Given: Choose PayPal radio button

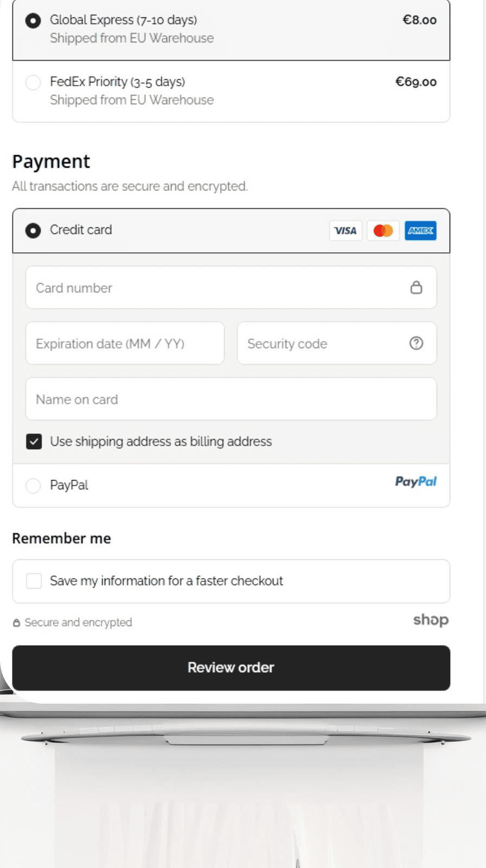Looking at the screenshot, I should pyautogui.click(x=33, y=486).
